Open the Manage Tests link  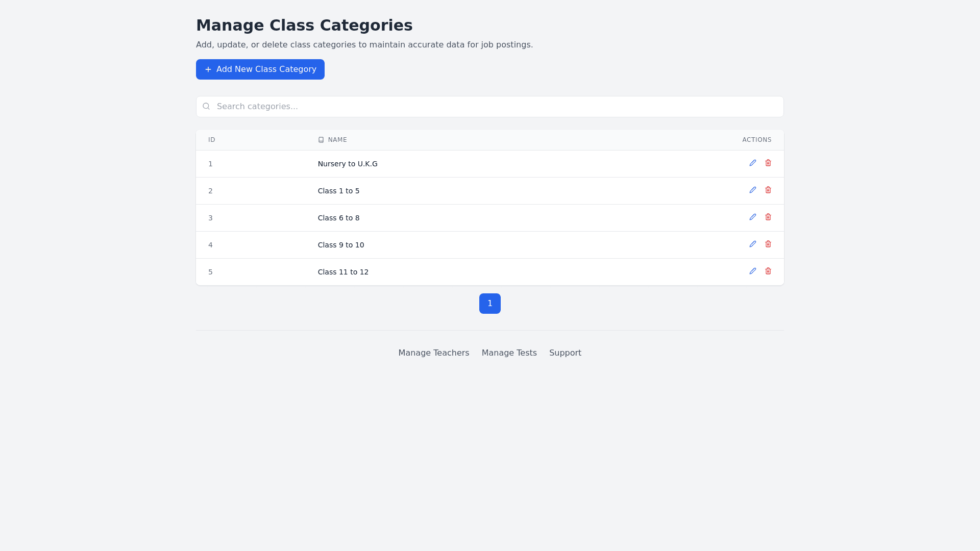(509, 353)
